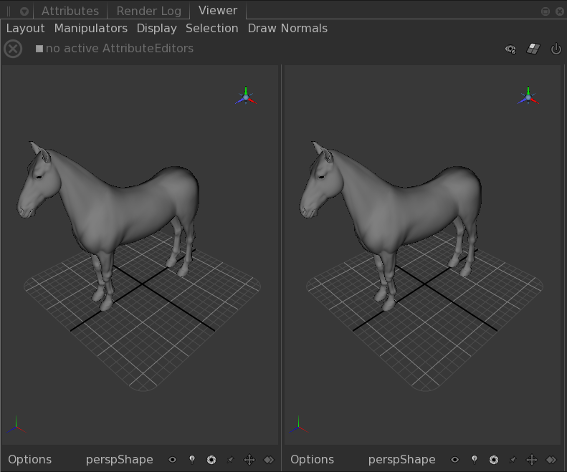Click right viewport's double-diamond icon
The height and width of the screenshot is (472, 567).
[551, 460]
